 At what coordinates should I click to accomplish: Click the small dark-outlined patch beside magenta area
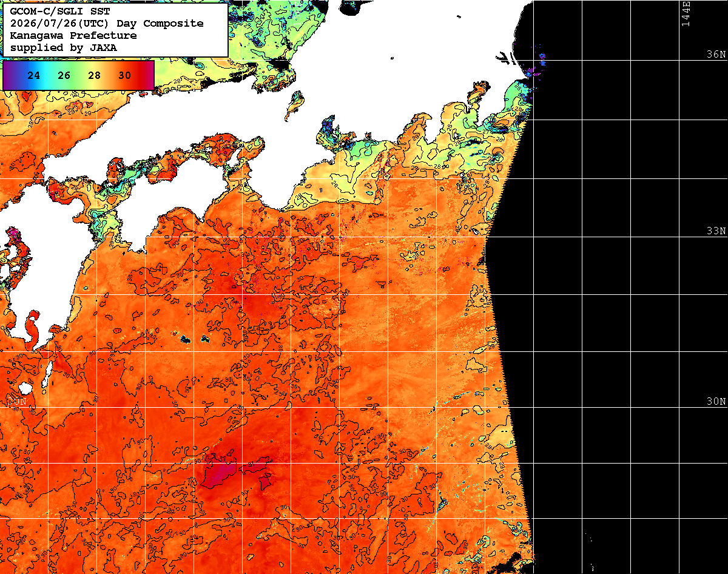tap(265, 482)
